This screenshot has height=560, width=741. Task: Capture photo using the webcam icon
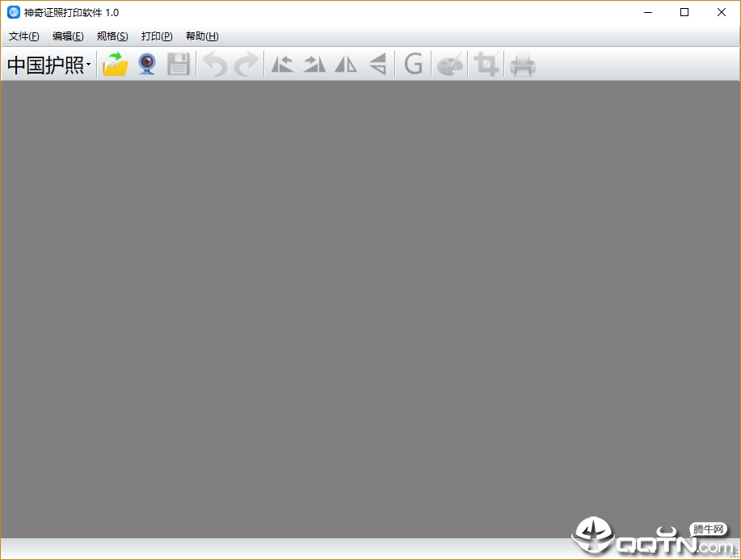pos(147,65)
